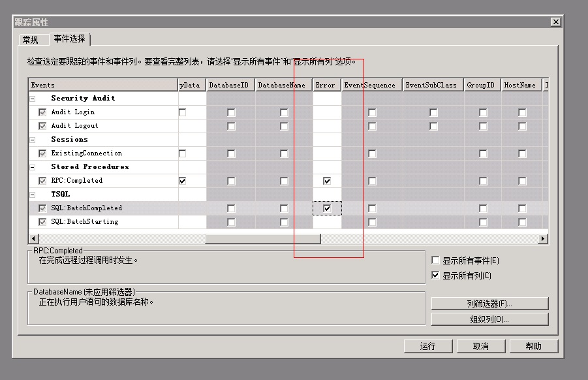
Task: Collapse the TSQL event category
Action: pos(32,194)
